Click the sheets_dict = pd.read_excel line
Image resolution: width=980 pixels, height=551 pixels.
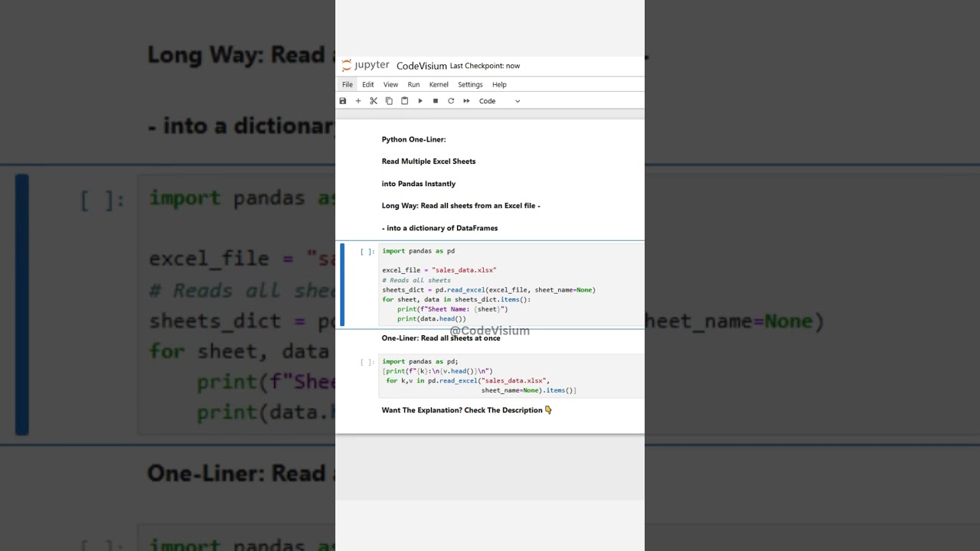click(488, 290)
